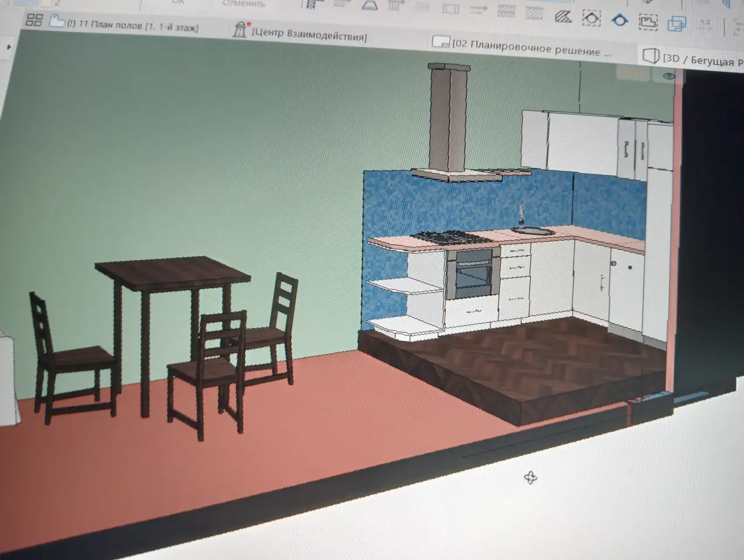Select the hatch fill tool icon

click(x=563, y=16)
